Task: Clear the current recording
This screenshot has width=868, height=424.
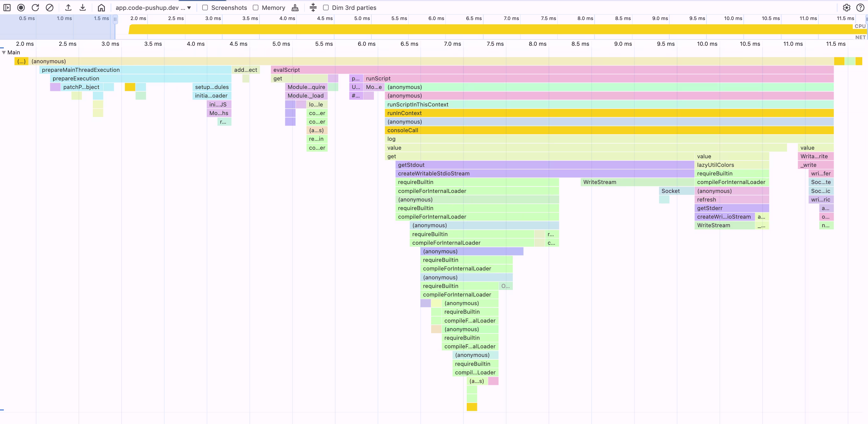Action: 50,7
